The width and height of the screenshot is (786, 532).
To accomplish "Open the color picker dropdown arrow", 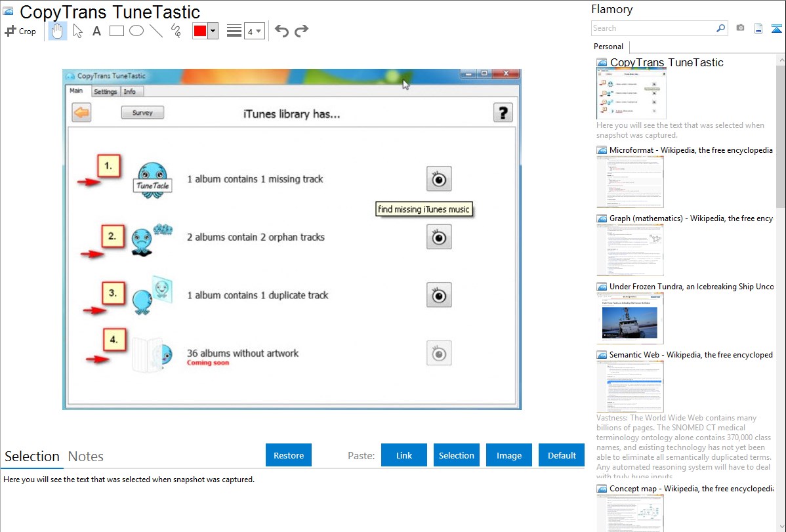I will [x=213, y=31].
